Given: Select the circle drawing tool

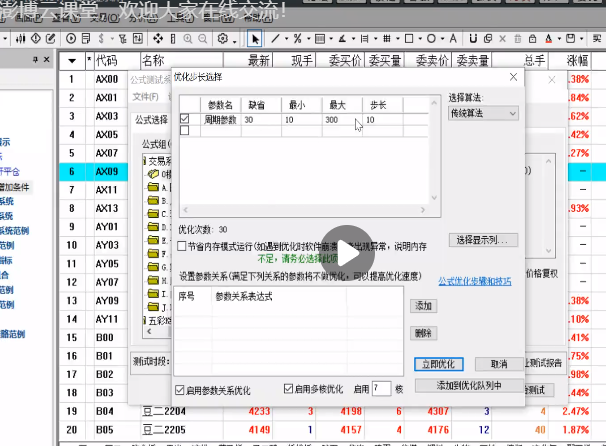Looking at the screenshot, I should 431,39.
